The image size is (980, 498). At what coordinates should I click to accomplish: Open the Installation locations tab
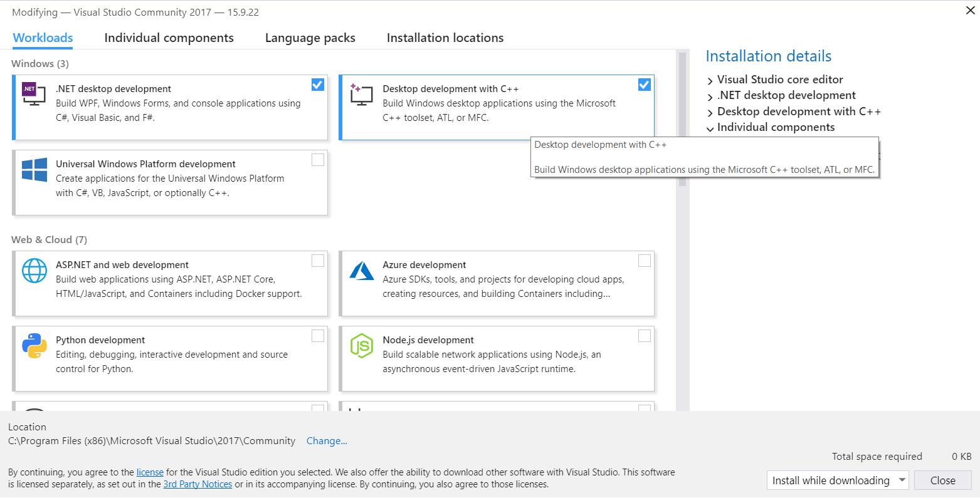(x=445, y=38)
